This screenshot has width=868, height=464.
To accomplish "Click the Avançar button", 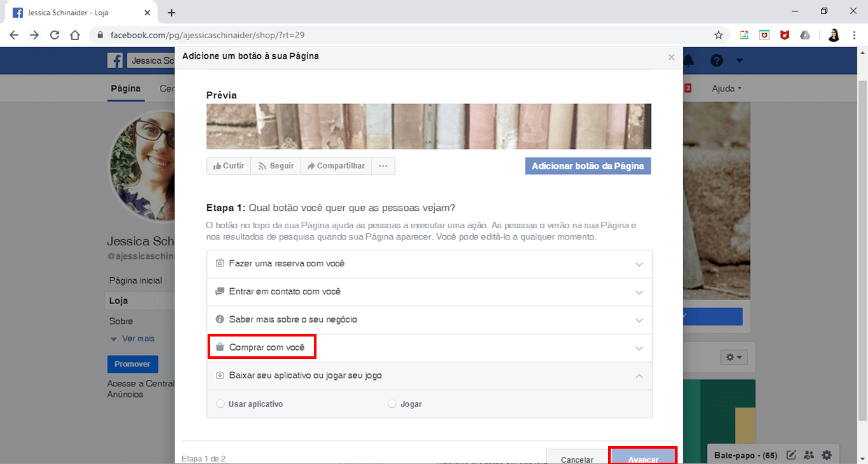I will (643, 458).
